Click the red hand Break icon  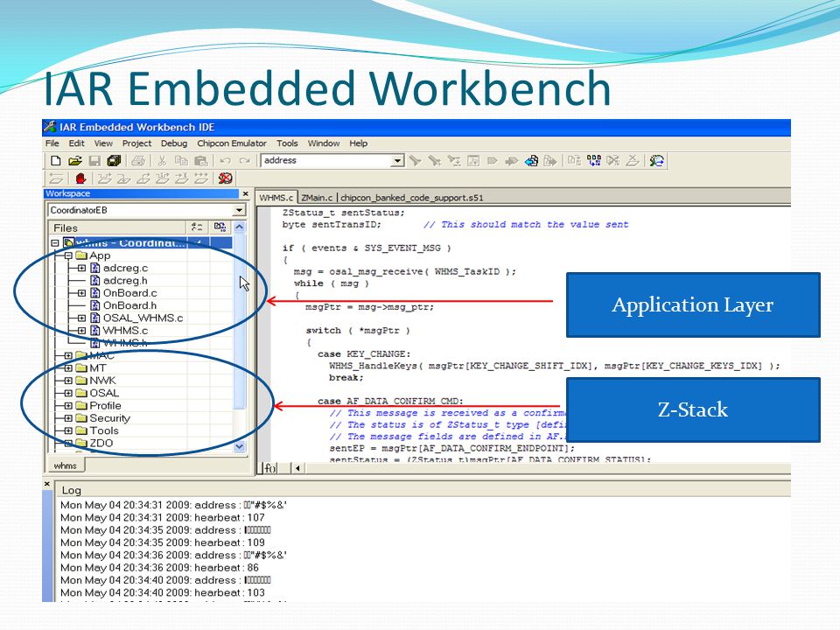(80, 178)
